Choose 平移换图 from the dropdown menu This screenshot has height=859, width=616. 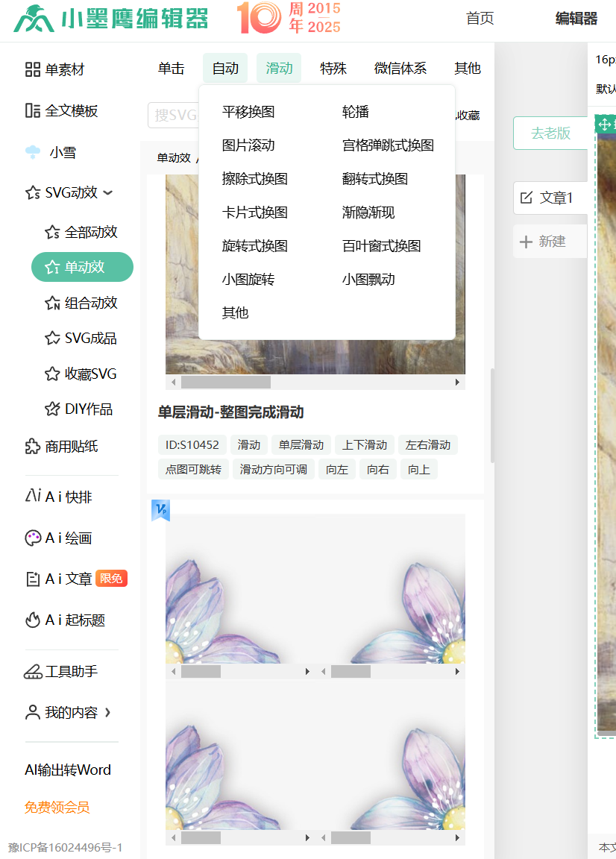click(248, 112)
